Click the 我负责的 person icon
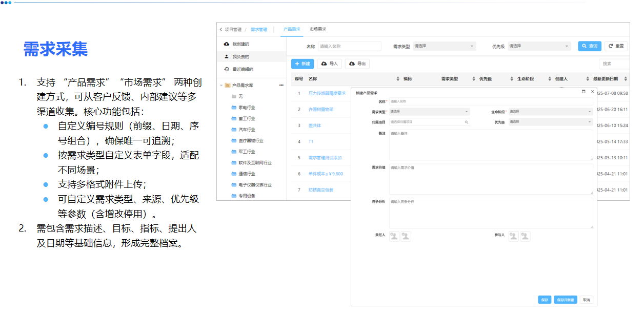Image resolution: width=644 pixels, height=315 pixels. click(x=226, y=57)
